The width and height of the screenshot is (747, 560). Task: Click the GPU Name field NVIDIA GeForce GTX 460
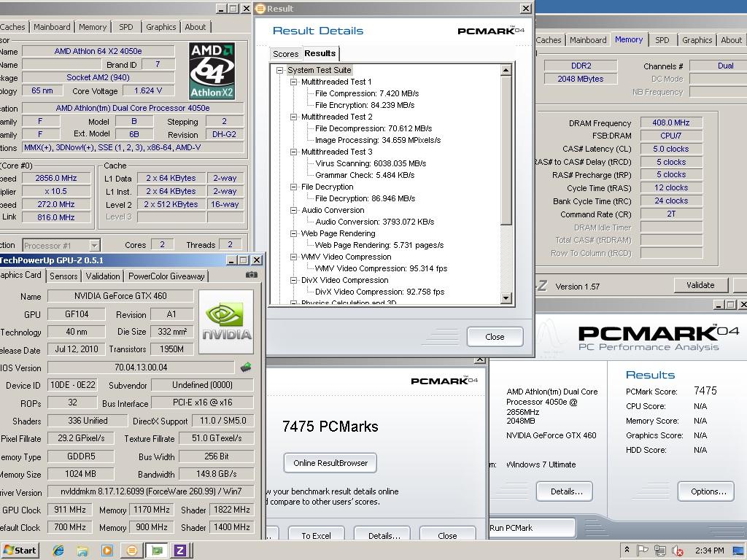(x=120, y=296)
